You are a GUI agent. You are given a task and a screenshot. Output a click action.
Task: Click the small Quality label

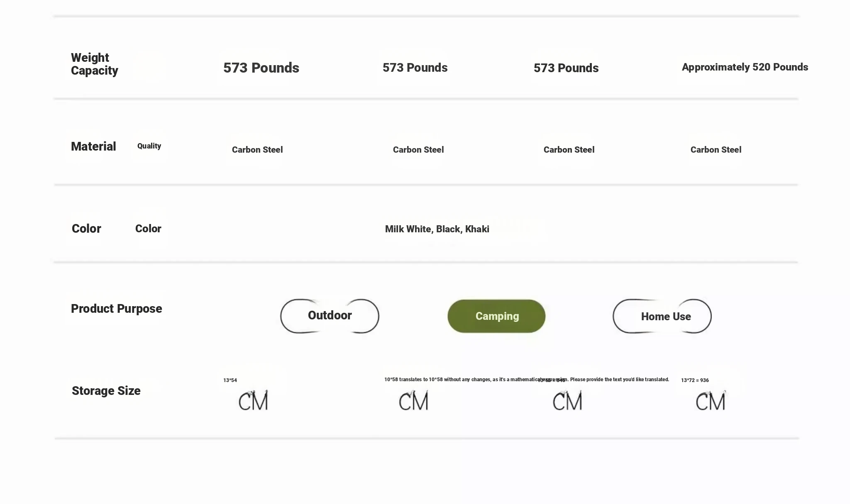(149, 146)
